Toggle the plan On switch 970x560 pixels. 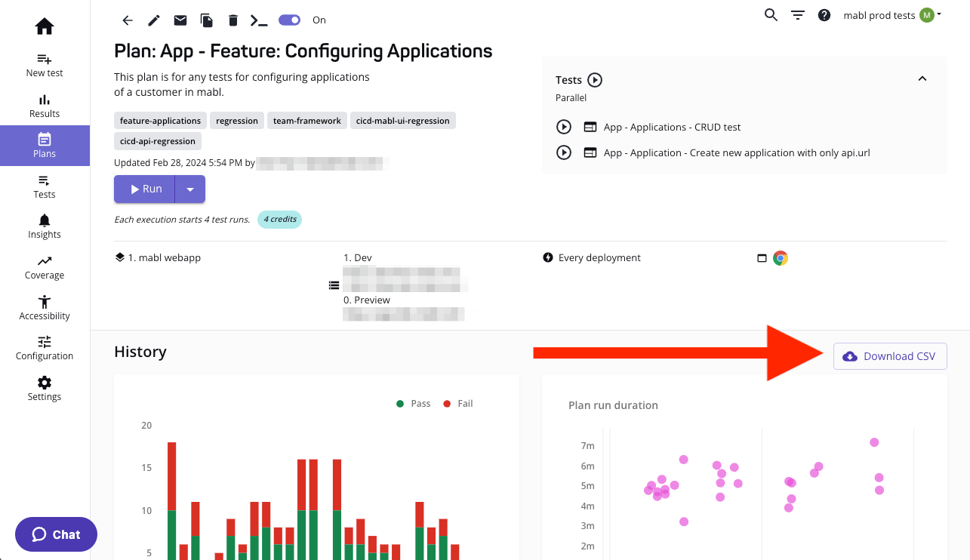point(290,20)
